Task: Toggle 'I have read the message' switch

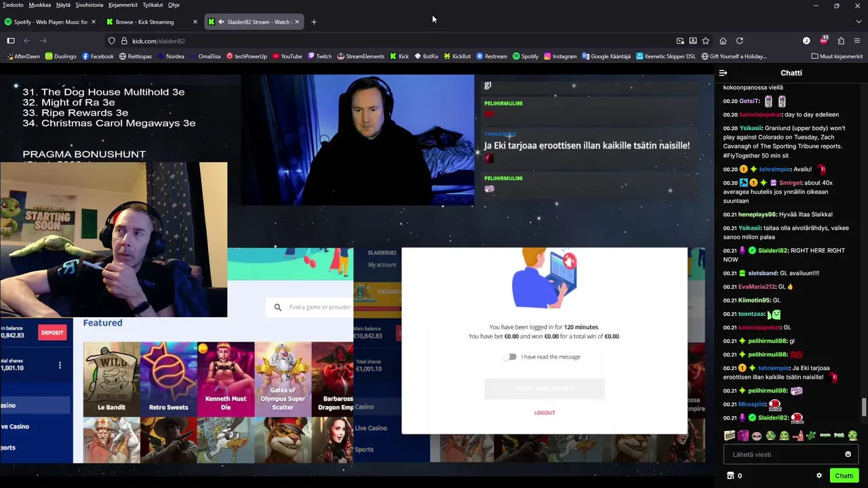Action: 510,357
